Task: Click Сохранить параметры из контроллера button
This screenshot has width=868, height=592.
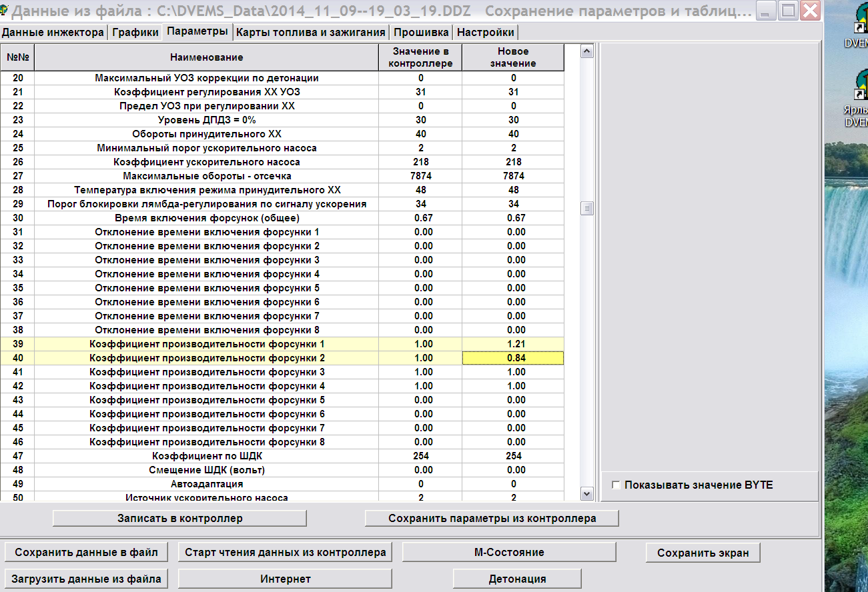Action: pos(492,518)
